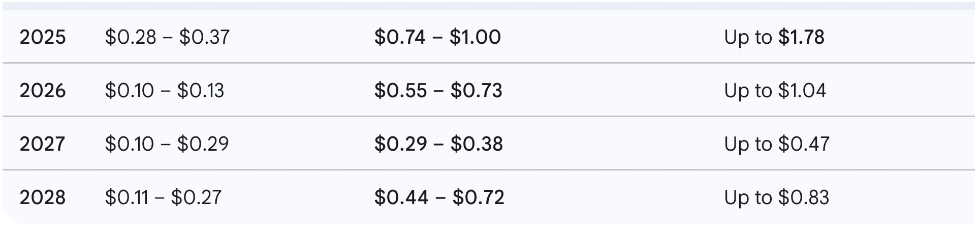The height and width of the screenshot is (225, 980).
Task: Click the $0.11 – $0.27 range
Action: click(x=163, y=198)
